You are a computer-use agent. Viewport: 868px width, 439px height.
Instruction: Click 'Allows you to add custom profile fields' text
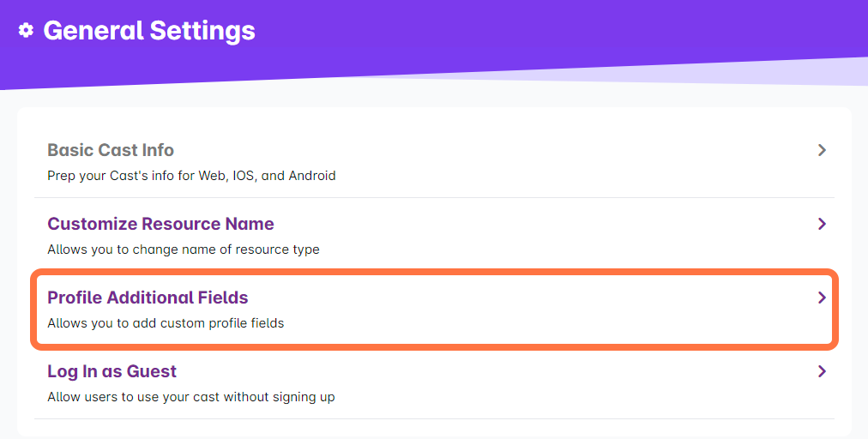166,323
